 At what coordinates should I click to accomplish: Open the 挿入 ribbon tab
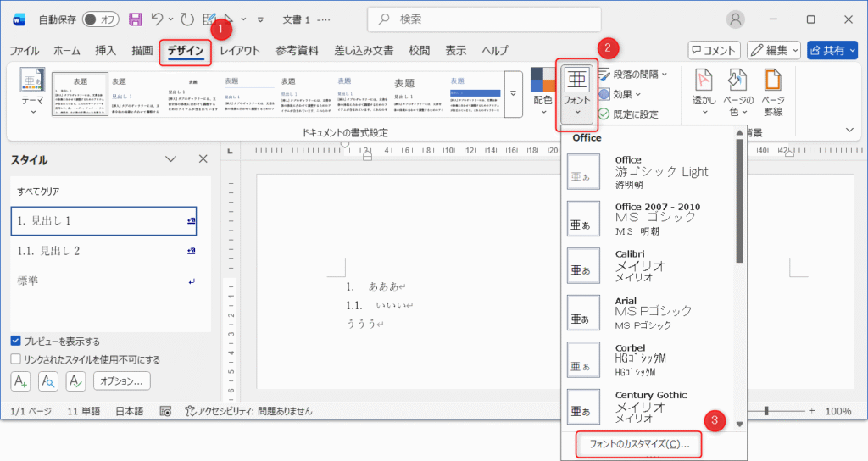(x=106, y=50)
